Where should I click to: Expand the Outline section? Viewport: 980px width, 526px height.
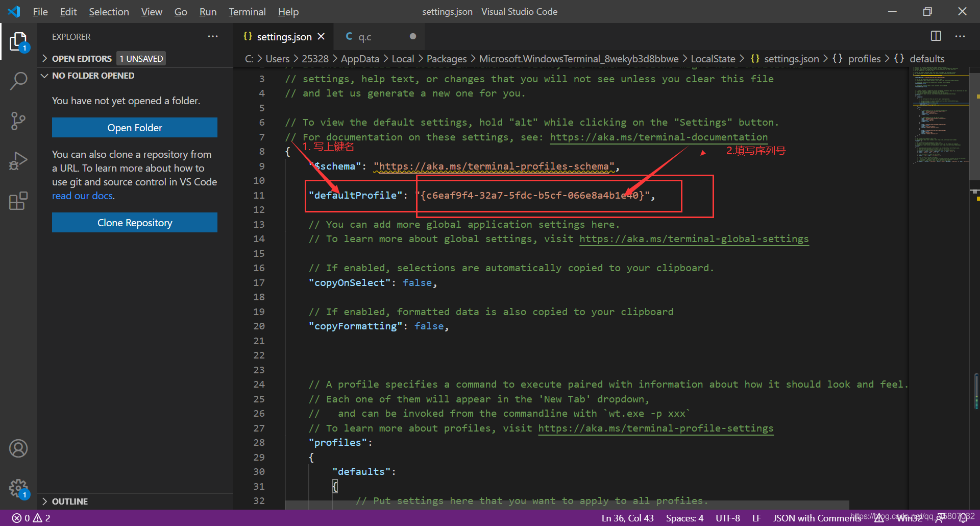70,501
